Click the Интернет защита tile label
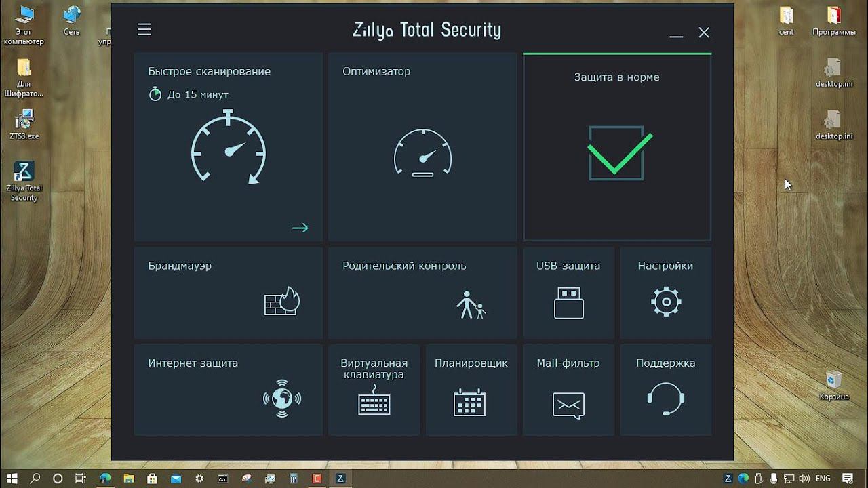 (x=193, y=363)
